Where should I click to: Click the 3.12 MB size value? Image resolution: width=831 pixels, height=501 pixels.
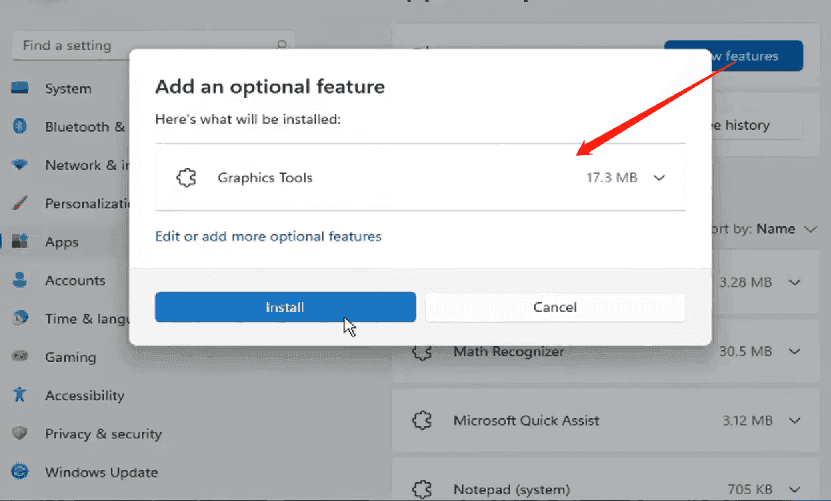(747, 420)
